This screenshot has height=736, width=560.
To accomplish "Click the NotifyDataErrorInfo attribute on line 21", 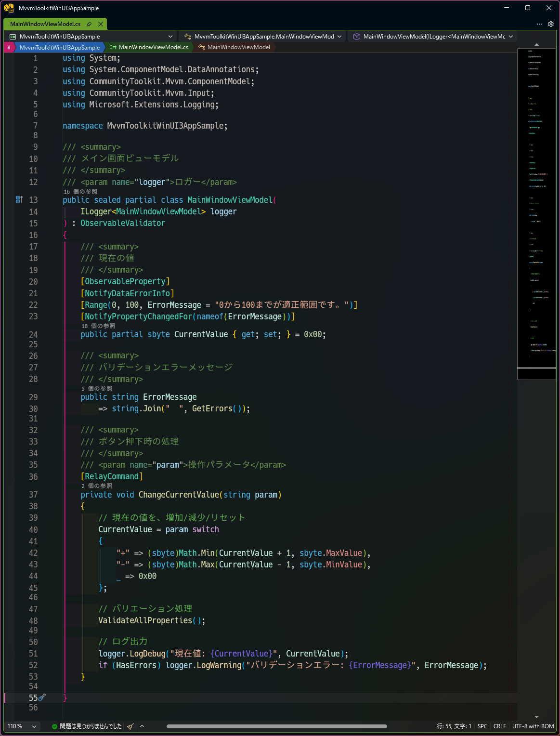I will (x=128, y=293).
